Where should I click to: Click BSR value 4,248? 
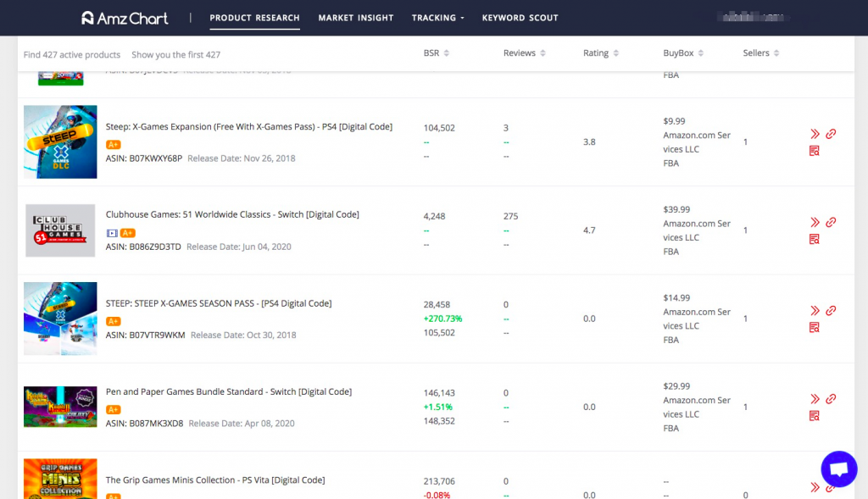435,216
